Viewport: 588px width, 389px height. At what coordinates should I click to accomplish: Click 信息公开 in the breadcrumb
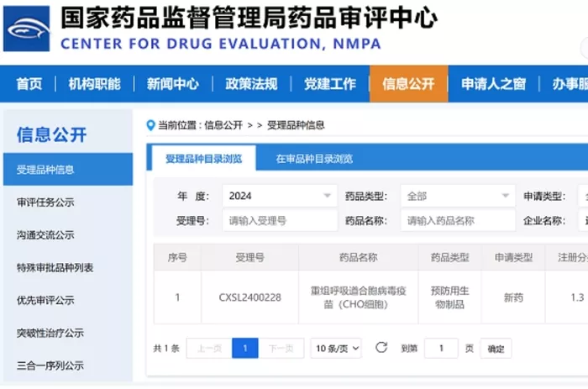click(x=223, y=125)
